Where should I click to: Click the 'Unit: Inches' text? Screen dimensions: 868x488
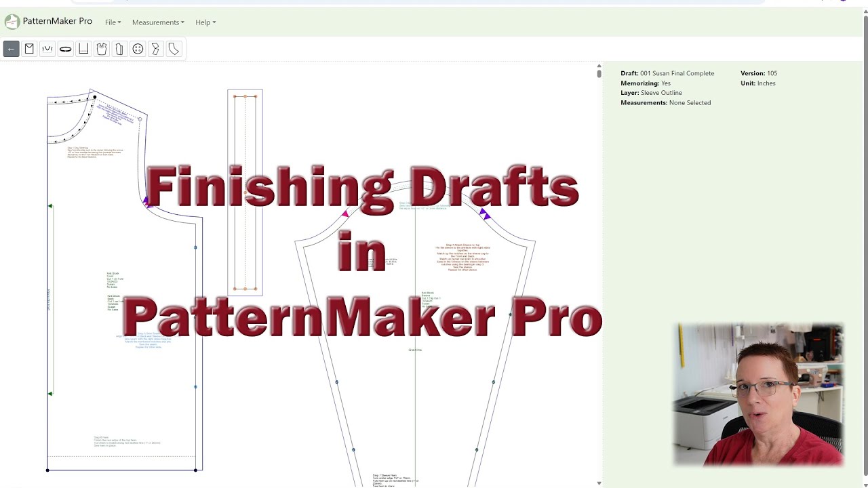[758, 83]
